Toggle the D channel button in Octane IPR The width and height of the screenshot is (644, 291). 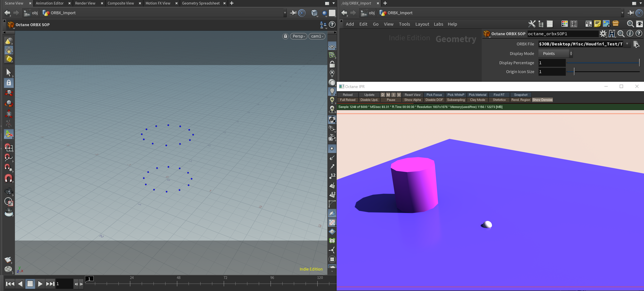pyautogui.click(x=383, y=95)
